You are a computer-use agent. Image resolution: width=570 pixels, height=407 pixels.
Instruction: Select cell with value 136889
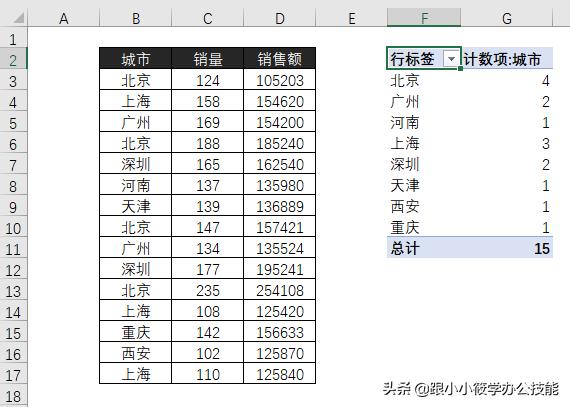click(280, 206)
